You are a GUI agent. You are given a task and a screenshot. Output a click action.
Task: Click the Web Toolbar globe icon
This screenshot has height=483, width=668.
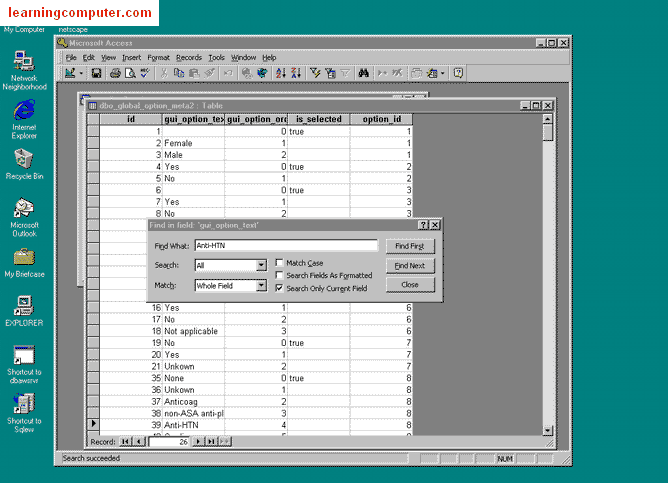pos(262,73)
